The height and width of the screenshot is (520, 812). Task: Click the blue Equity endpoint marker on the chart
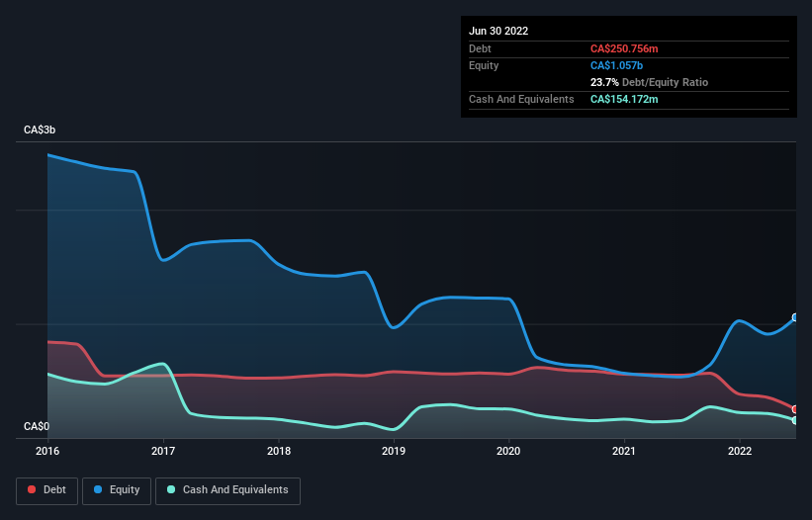[795, 317]
